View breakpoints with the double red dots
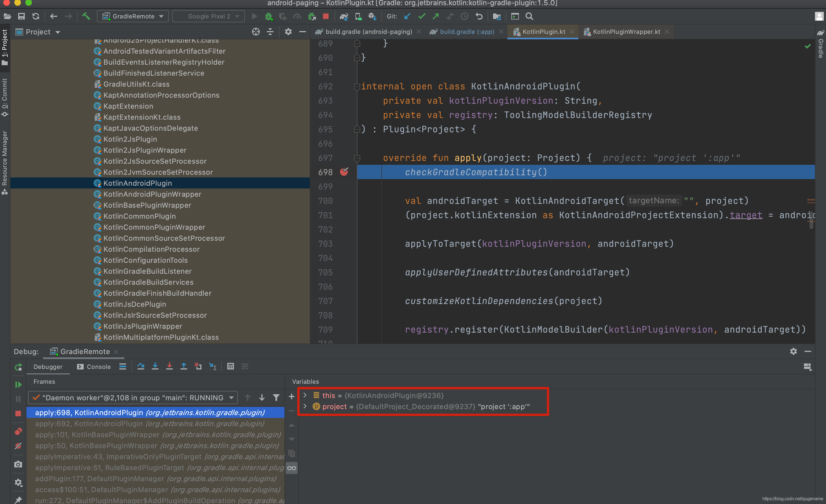This screenshot has height=504, width=826. pyautogui.click(x=18, y=432)
